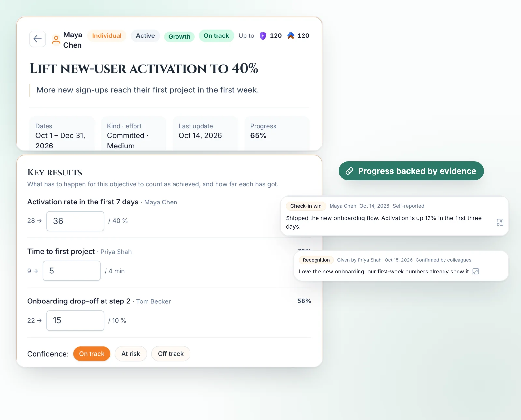
Task: Click the Progress 65% value
Action: point(258,136)
